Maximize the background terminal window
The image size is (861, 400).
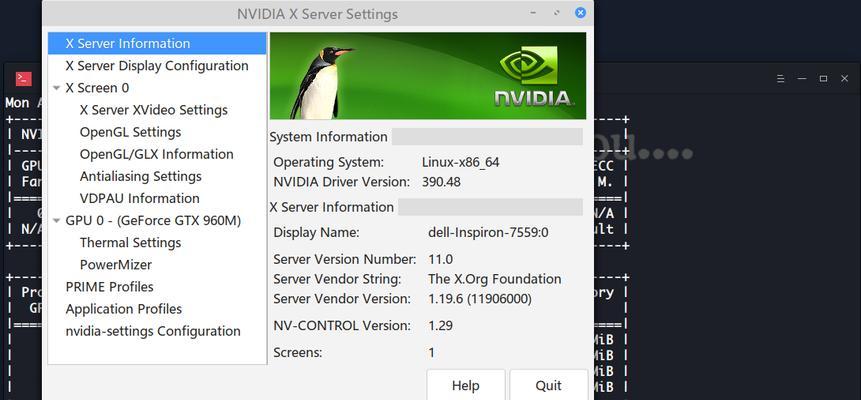[823, 79]
